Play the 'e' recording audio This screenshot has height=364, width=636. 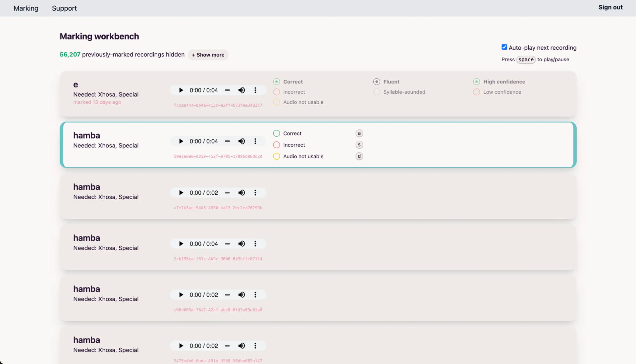(181, 90)
